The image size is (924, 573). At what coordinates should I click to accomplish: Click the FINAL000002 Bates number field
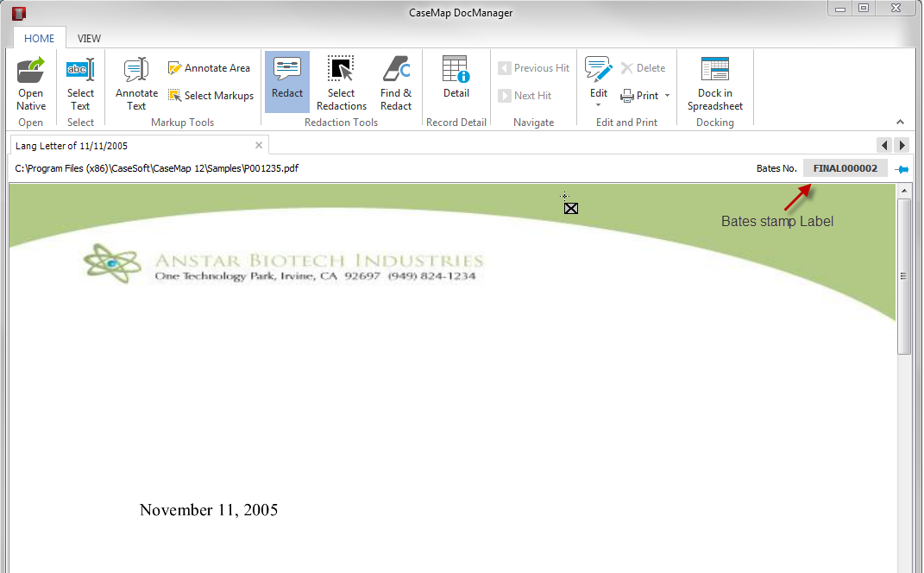pyautogui.click(x=845, y=169)
